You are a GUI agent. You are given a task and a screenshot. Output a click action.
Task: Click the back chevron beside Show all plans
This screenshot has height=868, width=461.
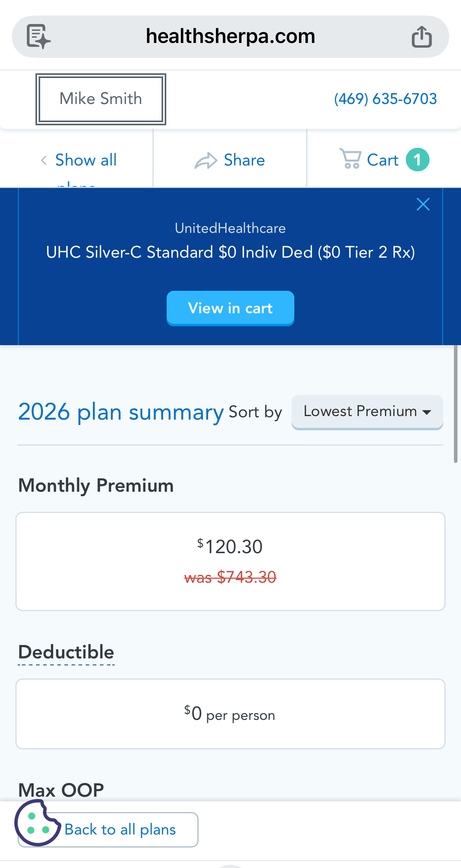click(x=44, y=160)
